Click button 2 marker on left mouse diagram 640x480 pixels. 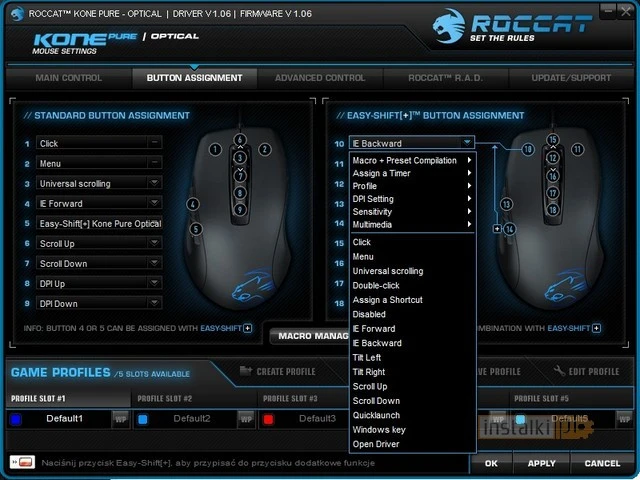click(265, 149)
